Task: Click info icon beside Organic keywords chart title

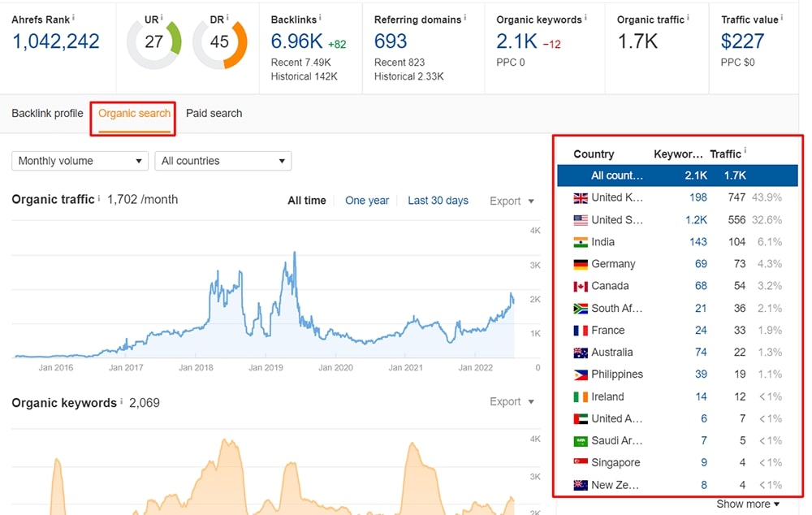Action: click(121, 401)
